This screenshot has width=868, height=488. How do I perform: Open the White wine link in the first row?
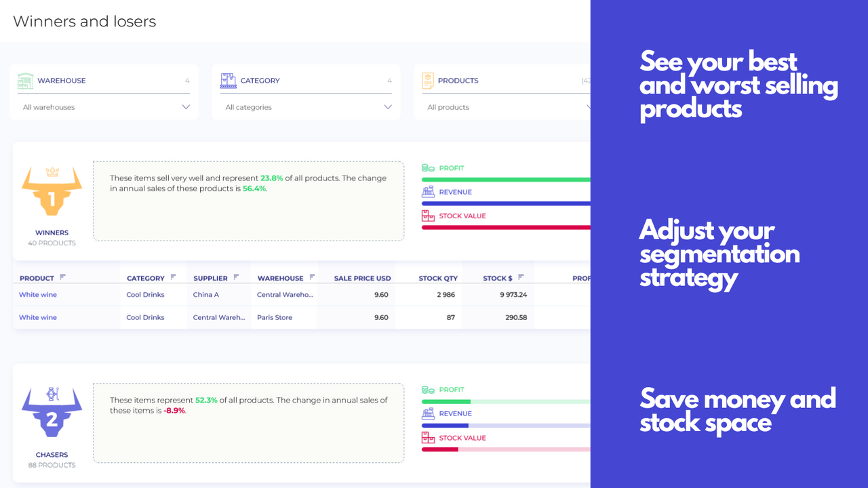(x=37, y=294)
